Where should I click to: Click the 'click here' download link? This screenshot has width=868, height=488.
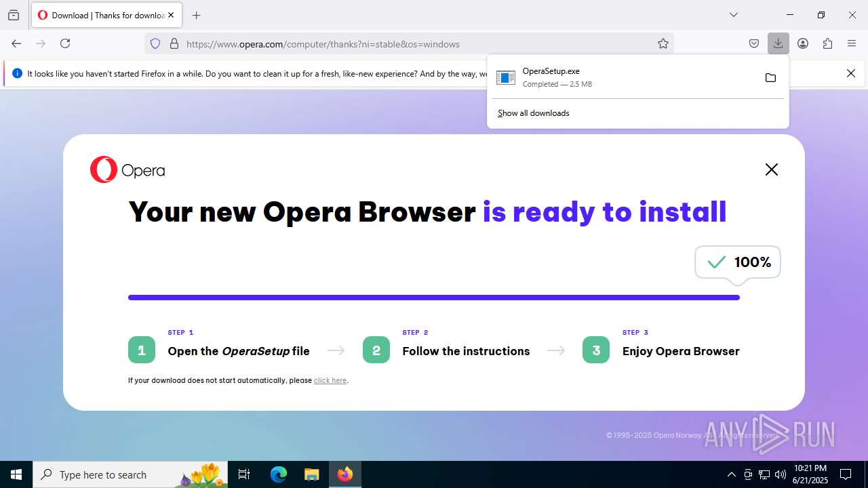[x=330, y=380]
